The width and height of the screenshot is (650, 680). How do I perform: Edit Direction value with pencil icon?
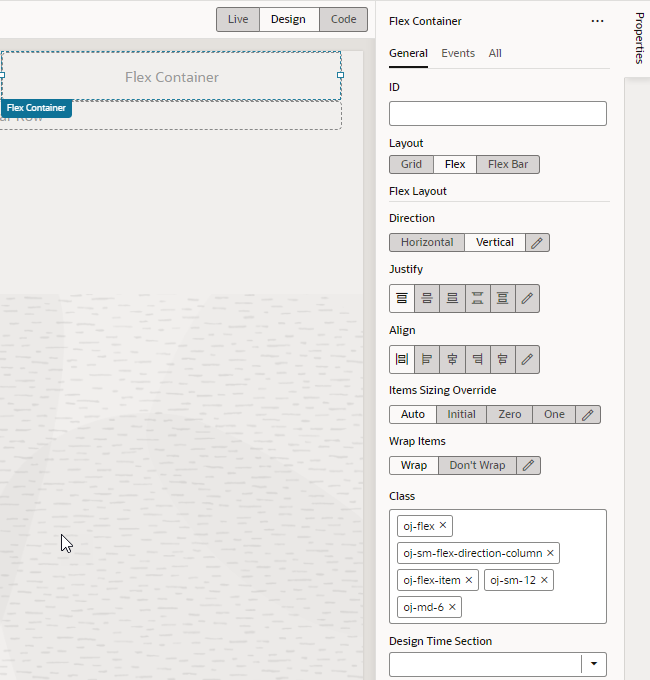[537, 242]
